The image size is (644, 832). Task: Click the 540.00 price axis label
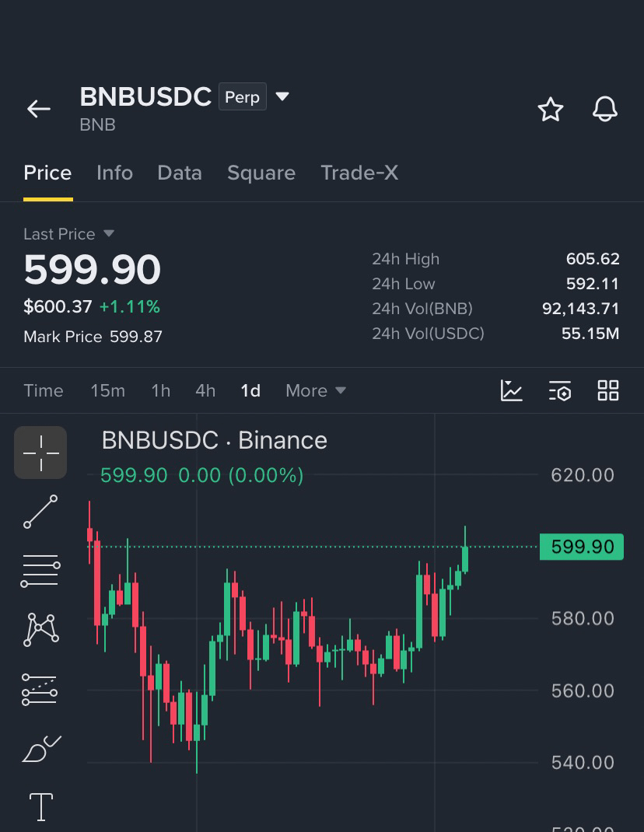[x=583, y=763]
